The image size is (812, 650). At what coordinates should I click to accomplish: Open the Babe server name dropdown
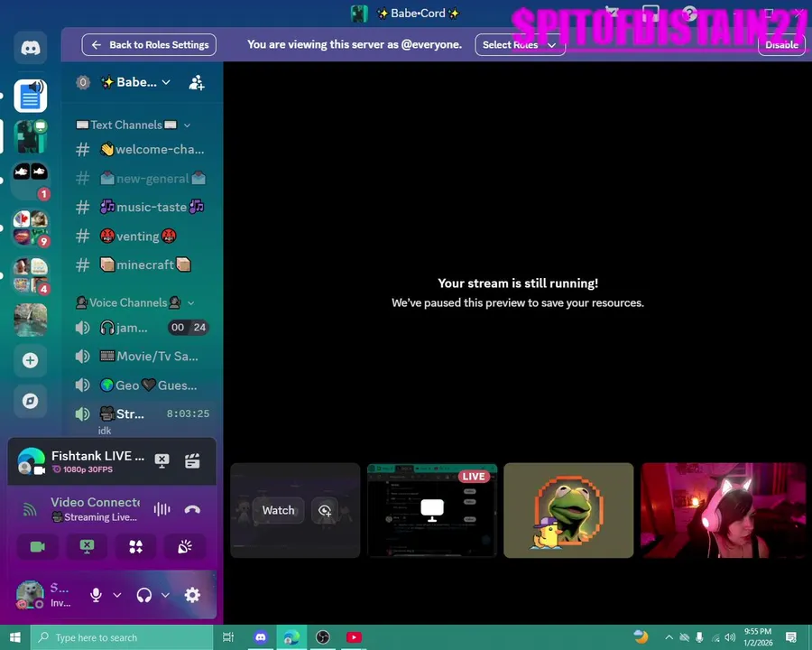[x=135, y=82]
